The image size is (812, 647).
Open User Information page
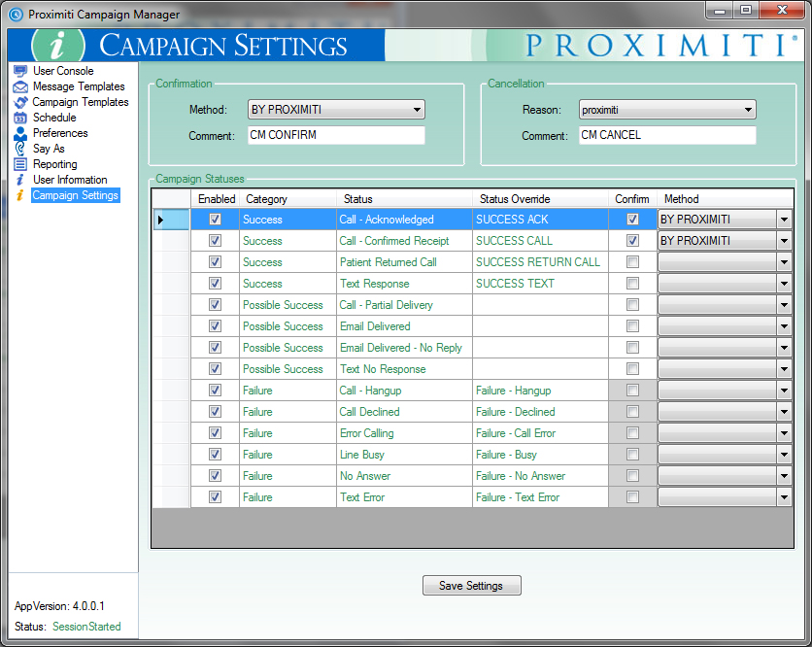(x=70, y=180)
